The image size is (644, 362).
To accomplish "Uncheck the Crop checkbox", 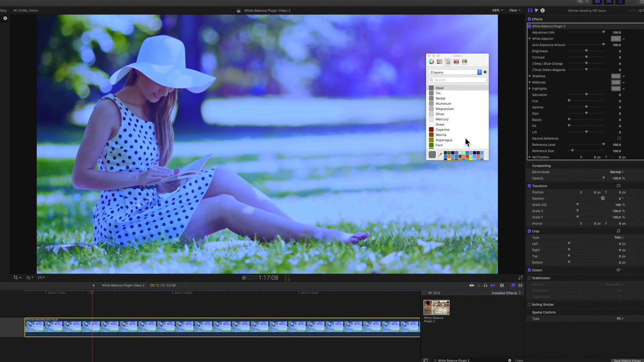I will pos(529,231).
